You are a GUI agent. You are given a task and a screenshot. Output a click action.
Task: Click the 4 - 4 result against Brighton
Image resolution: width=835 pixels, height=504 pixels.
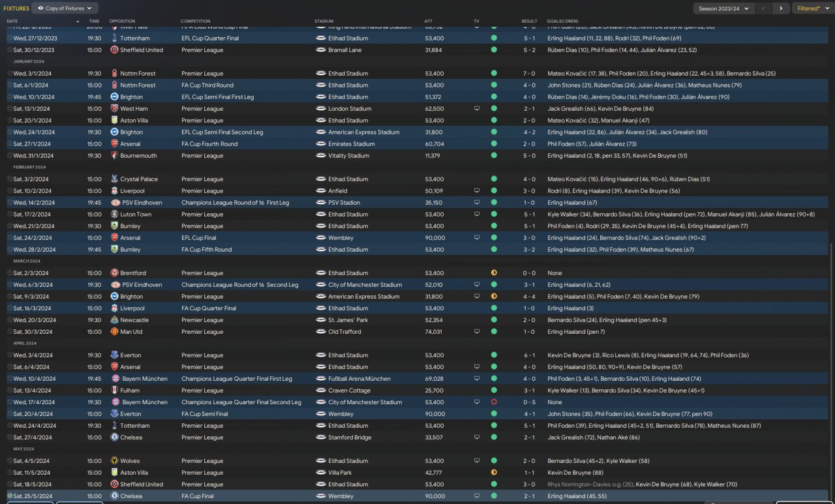click(529, 297)
